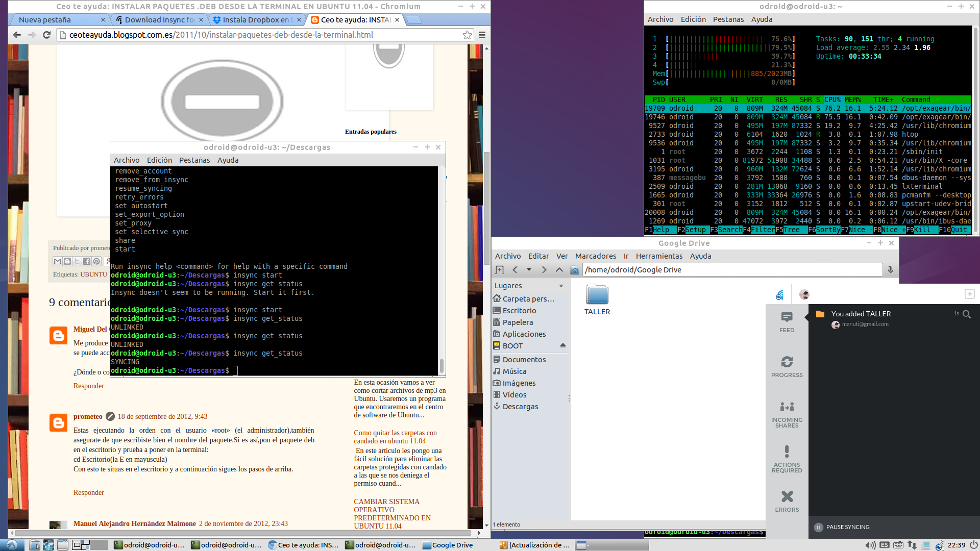
Task: Open the PROGRESS section in Insync
Action: point(787,367)
